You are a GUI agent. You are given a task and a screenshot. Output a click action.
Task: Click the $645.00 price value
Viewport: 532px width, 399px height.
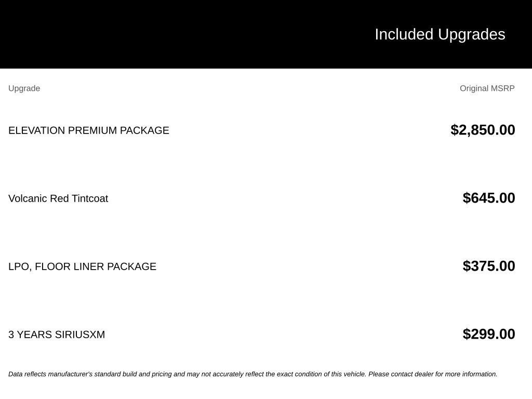point(488,198)
